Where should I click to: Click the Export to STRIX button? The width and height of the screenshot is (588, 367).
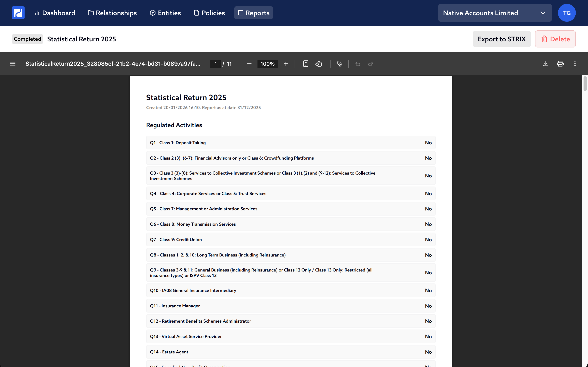click(501, 39)
